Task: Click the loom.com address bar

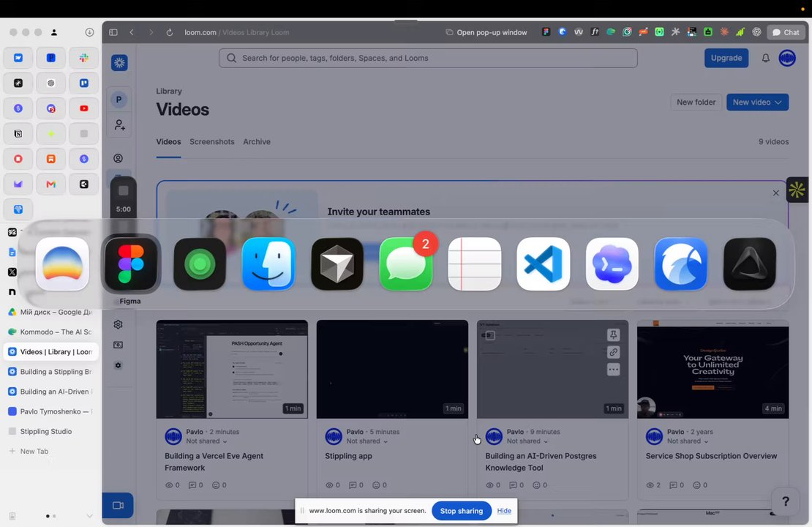Action: pyautogui.click(x=237, y=32)
